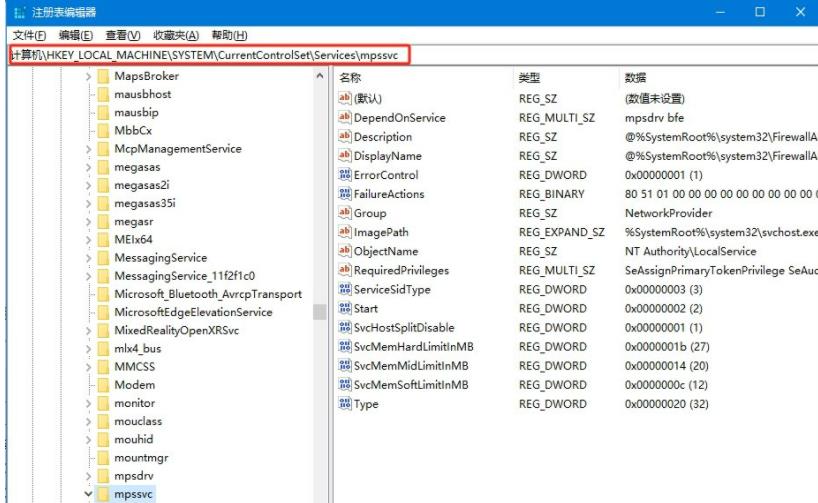Click the tree scrollbar up arrow

pos(320,76)
